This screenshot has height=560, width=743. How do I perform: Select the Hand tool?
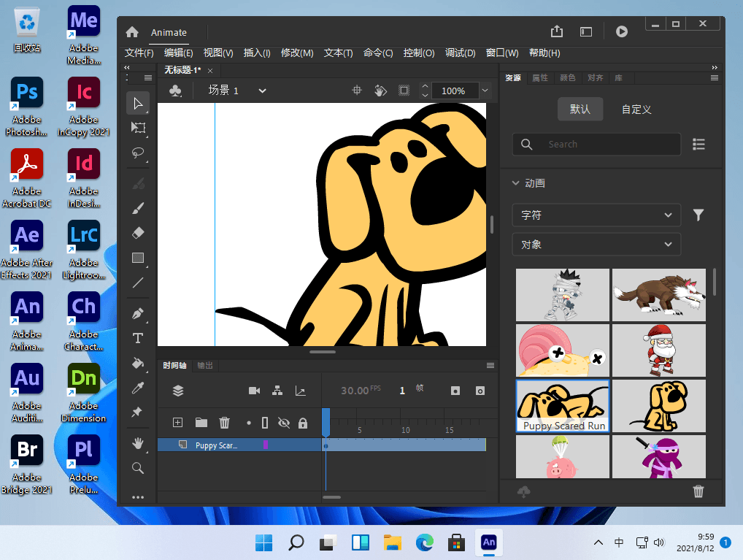[138, 443]
